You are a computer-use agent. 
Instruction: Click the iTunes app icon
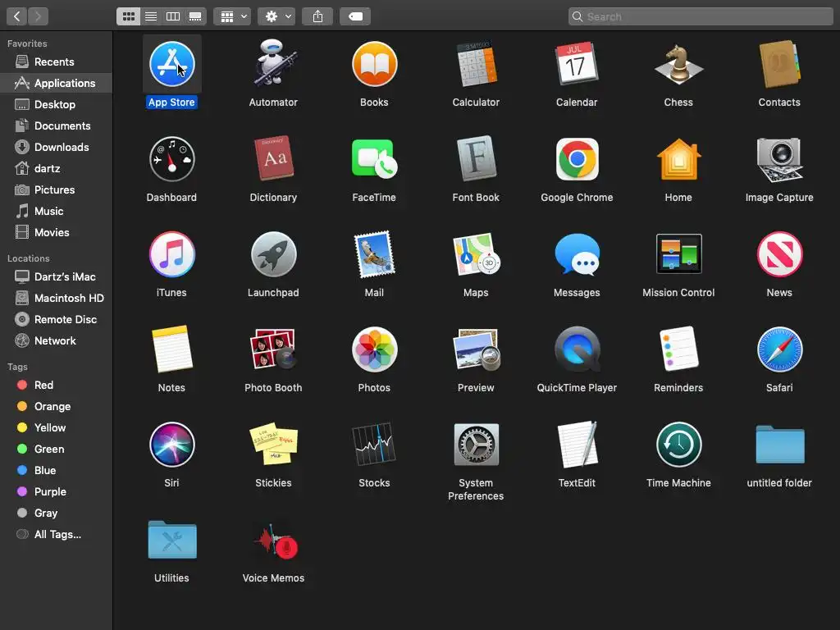tap(172, 254)
